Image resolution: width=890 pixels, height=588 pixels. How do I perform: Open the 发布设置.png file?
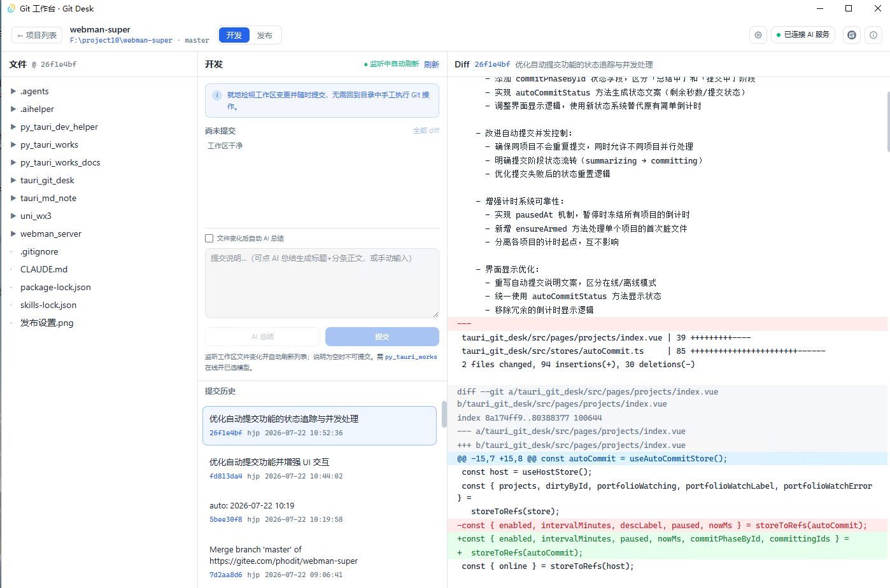(x=46, y=323)
